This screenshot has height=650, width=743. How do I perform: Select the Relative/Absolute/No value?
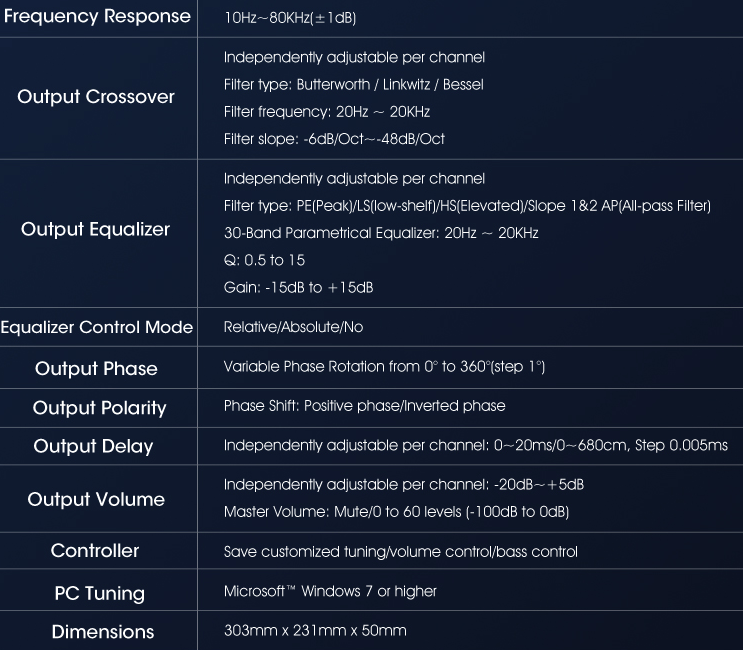[293, 327]
